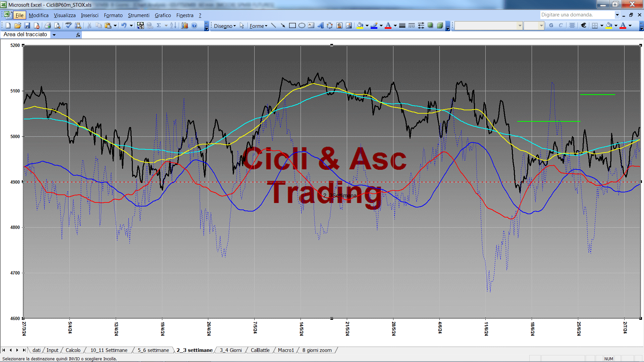Click the Print icon
The width and height of the screenshot is (644, 362).
(48, 26)
